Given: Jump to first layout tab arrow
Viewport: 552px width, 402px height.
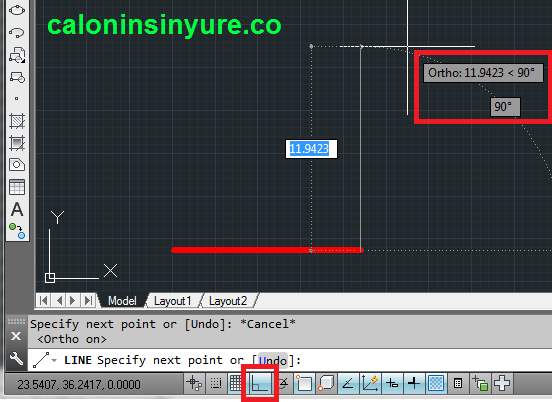Looking at the screenshot, I should pyautogui.click(x=44, y=301).
